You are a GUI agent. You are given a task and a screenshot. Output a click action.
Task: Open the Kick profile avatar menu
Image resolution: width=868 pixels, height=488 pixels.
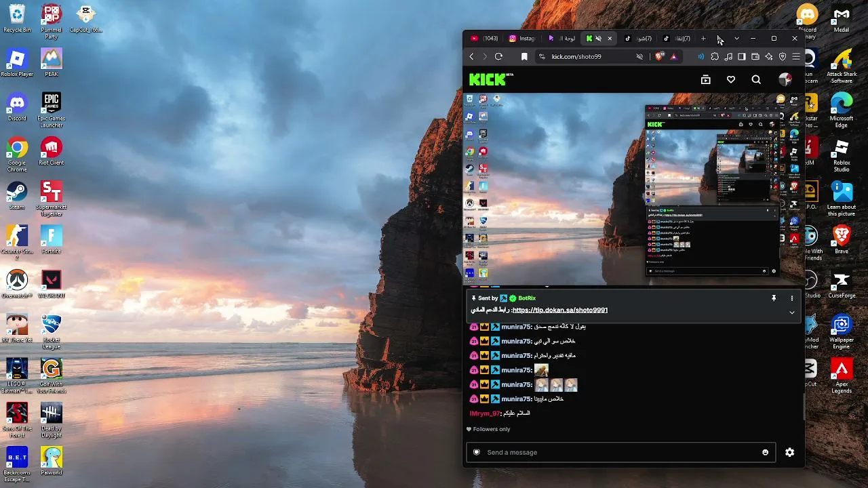coord(785,79)
